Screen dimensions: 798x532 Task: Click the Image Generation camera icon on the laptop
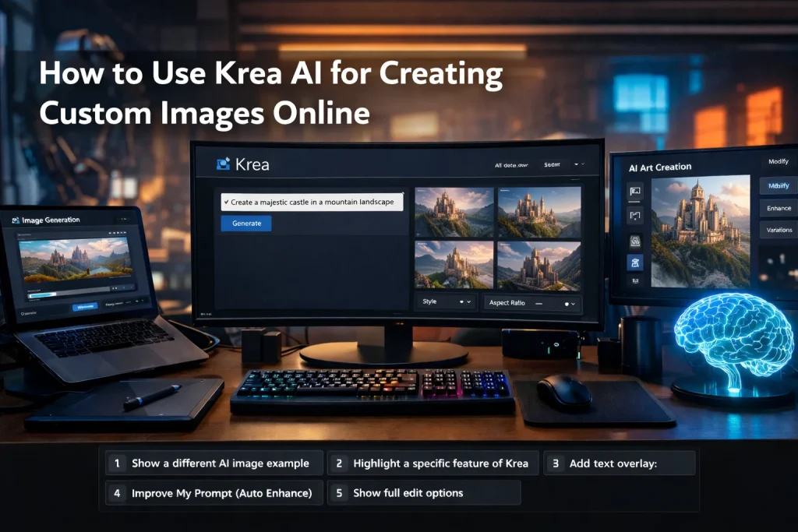click(x=16, y=220)
